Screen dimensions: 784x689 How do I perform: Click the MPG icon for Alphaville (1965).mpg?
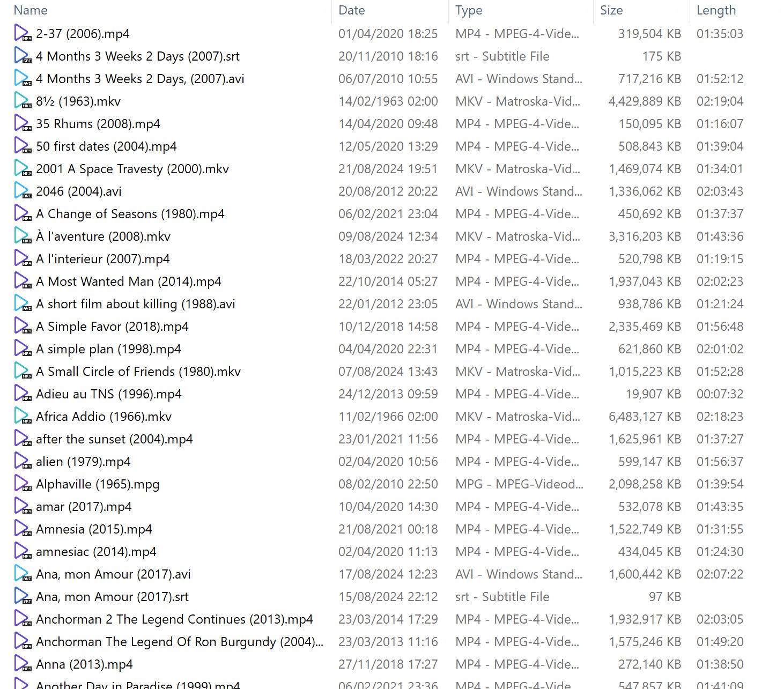(x=23, y=484)
